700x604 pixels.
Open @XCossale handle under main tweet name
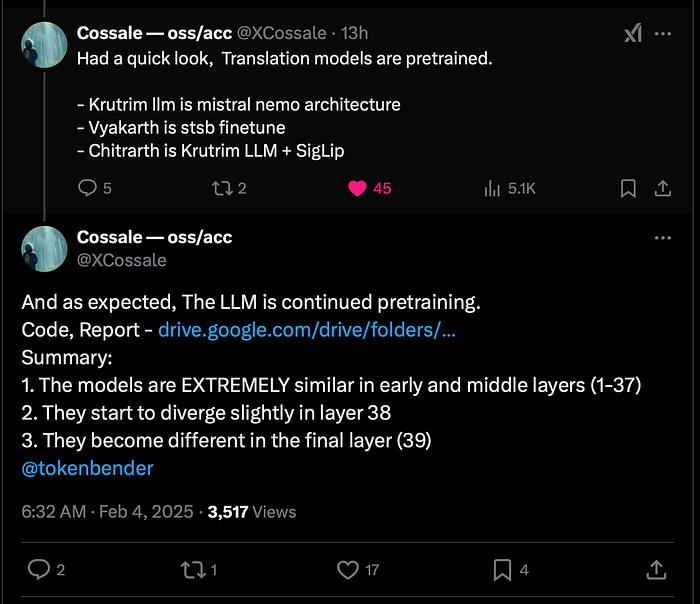(x=121, y=260)
